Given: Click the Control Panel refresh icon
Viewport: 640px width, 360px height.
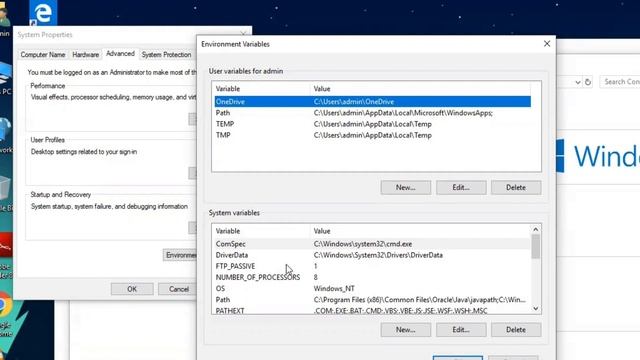Looking at the screenshot, I should [588, 82].
